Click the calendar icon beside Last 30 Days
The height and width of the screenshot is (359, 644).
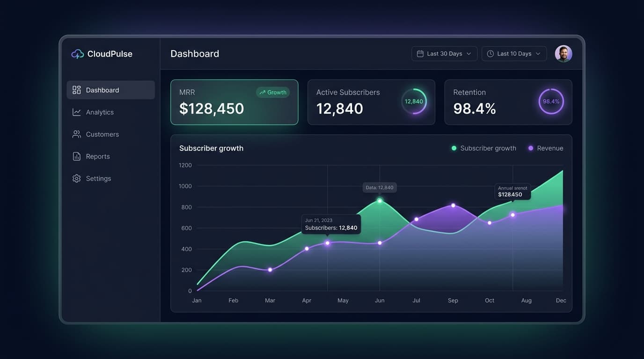tap(420, 54)
